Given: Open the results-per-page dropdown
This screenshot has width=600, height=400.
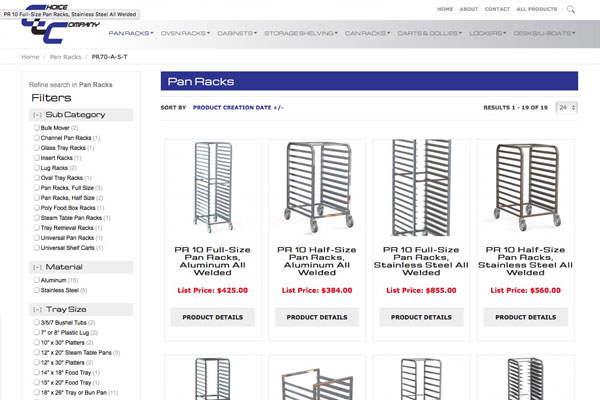Looking at the screenshot, I should 566,107.
